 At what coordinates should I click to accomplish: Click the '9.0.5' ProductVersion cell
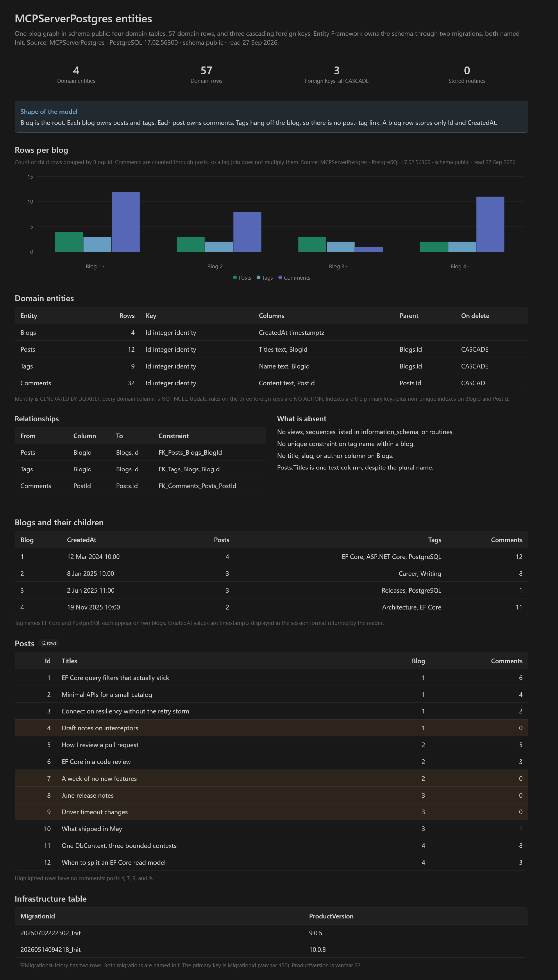pos(315,933)
